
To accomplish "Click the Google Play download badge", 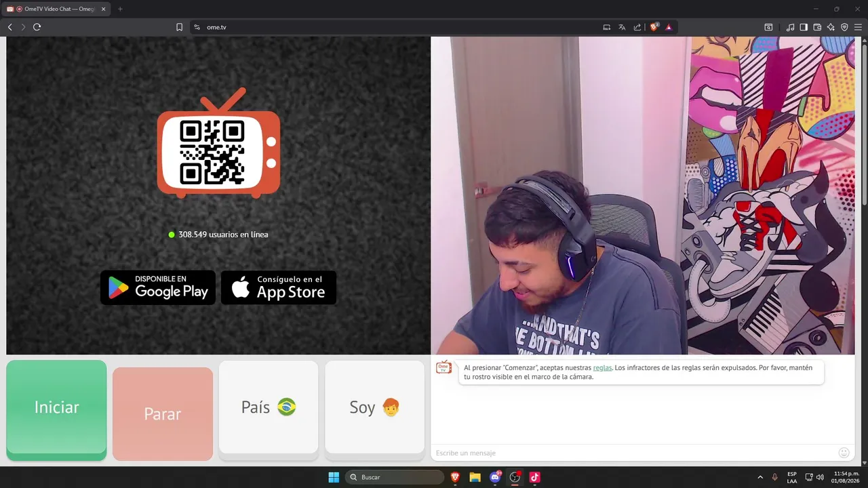I will (x=158, y=287).
